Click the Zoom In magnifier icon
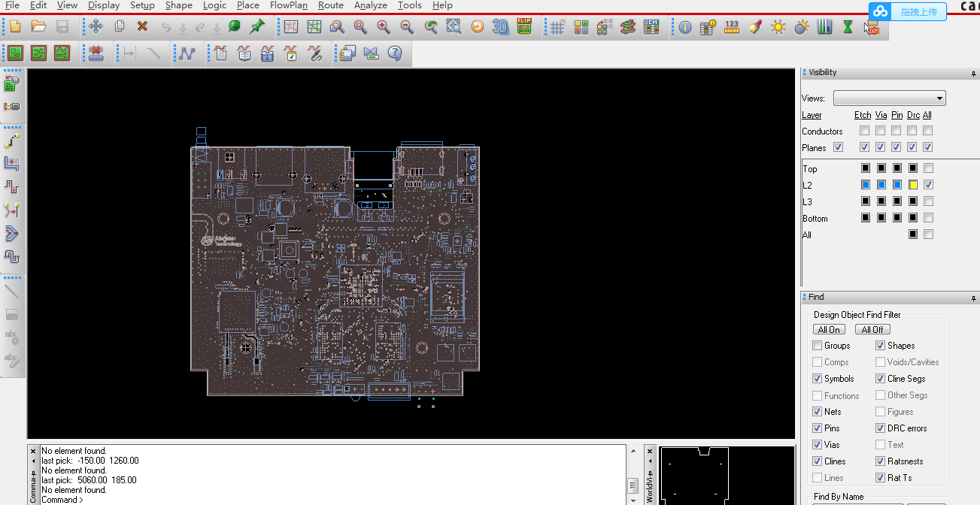The image size is (980, 505). [384, 27]
